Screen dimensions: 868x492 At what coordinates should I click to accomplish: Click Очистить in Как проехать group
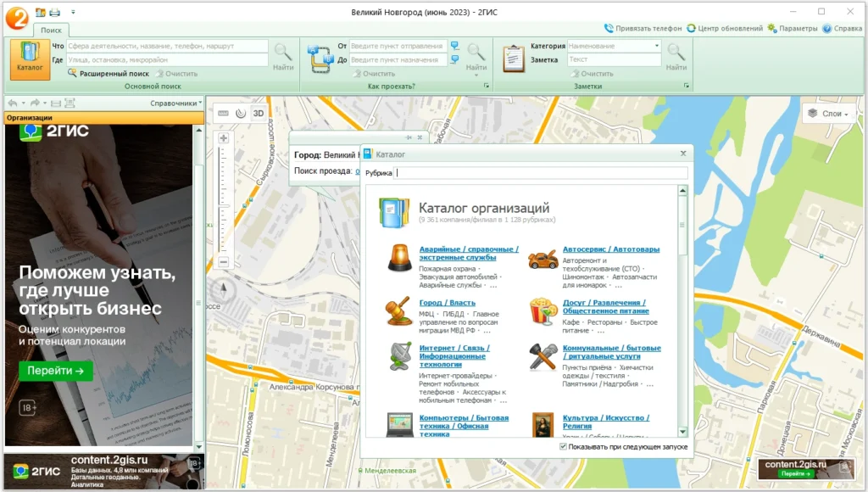pos(374,73)
